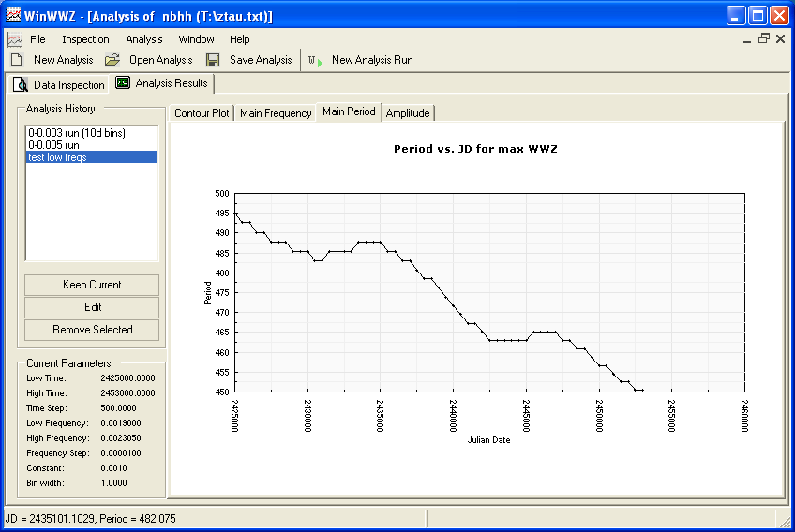Click the Save Analysis floppy disk icon

click(213, 60)
